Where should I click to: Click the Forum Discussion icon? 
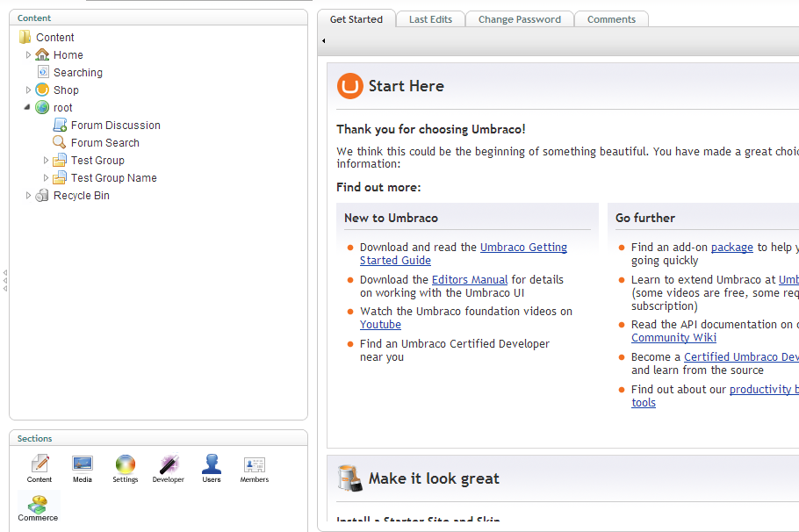(60, 125)
